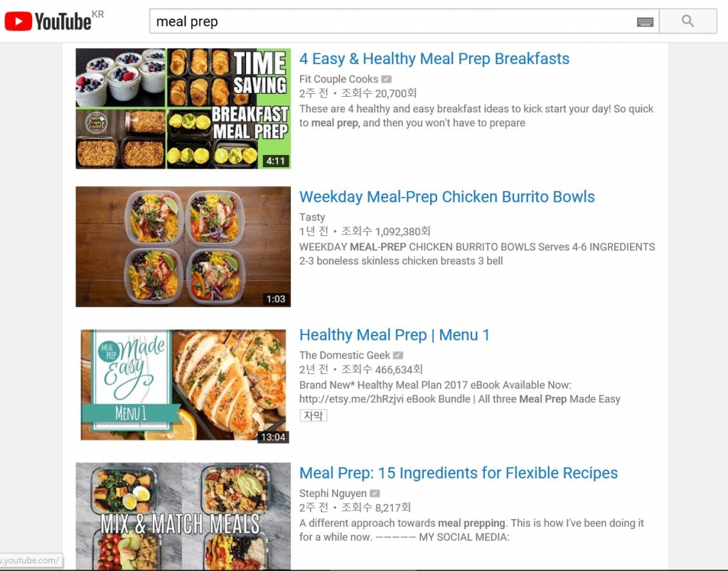
Task: Open the virtual keyboard icon in search box
Action: coord(645,22)
